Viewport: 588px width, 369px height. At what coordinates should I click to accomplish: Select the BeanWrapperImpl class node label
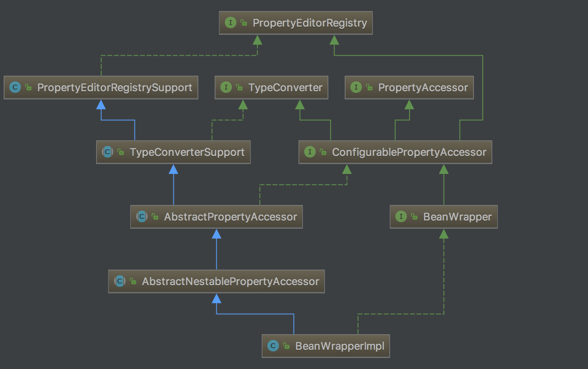coord(339,346)
